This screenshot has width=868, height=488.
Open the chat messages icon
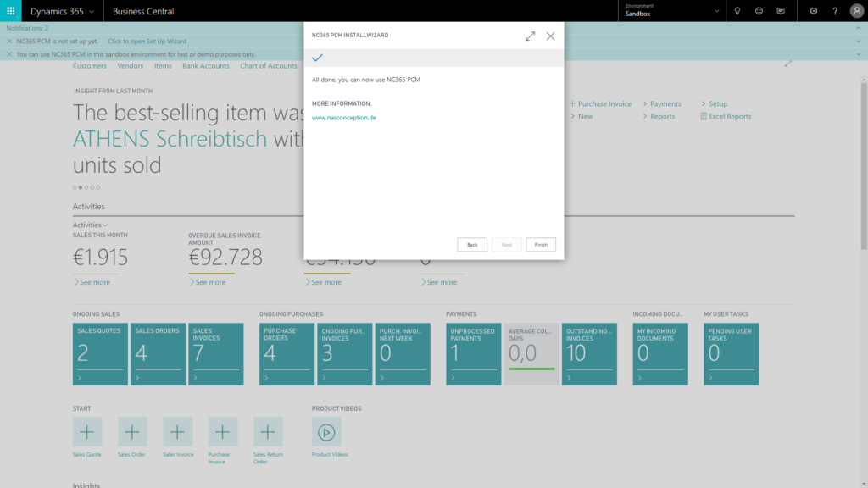pyautogui.click(x=781, y=11)
